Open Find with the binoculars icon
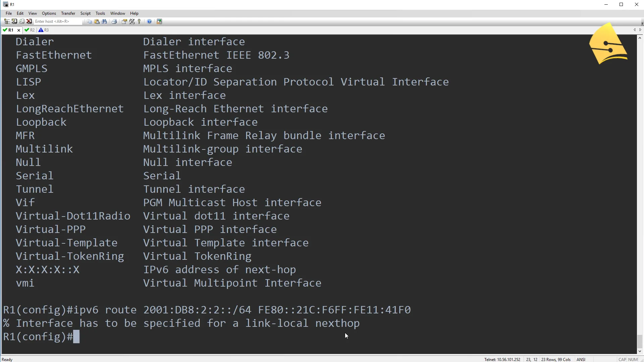Screen dimensions: 644x362 (104, 21)
